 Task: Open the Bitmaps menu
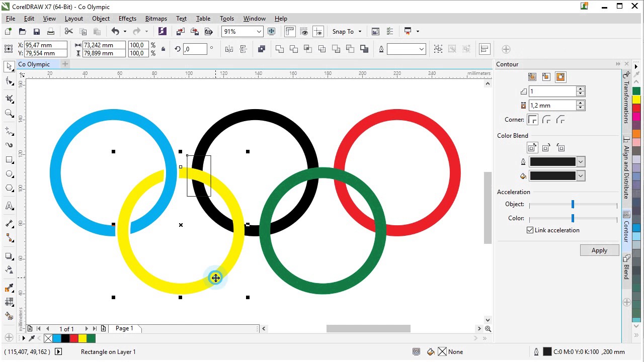tap(156, 19)
